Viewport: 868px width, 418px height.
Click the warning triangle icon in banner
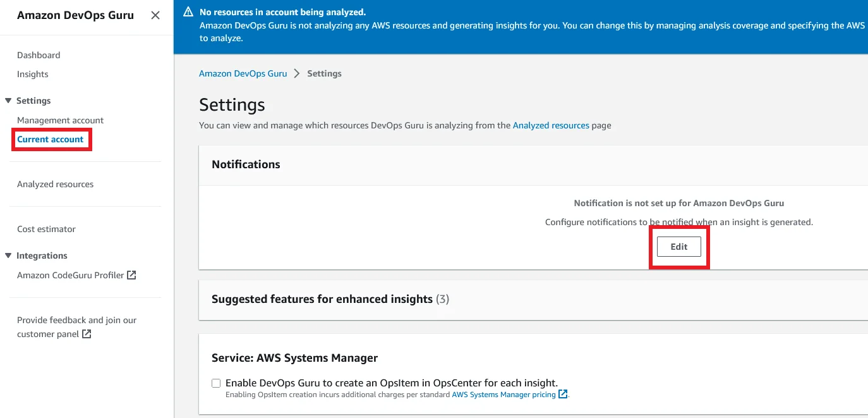pos(188,12)
